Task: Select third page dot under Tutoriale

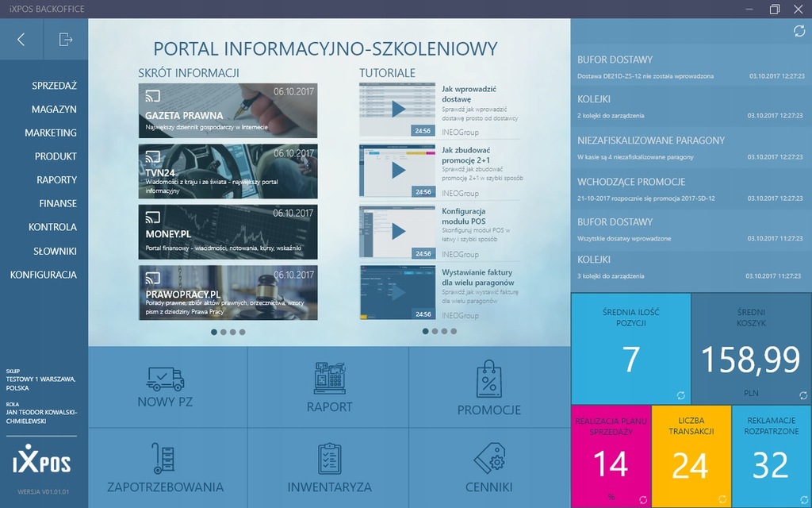Action: [444, 331]
